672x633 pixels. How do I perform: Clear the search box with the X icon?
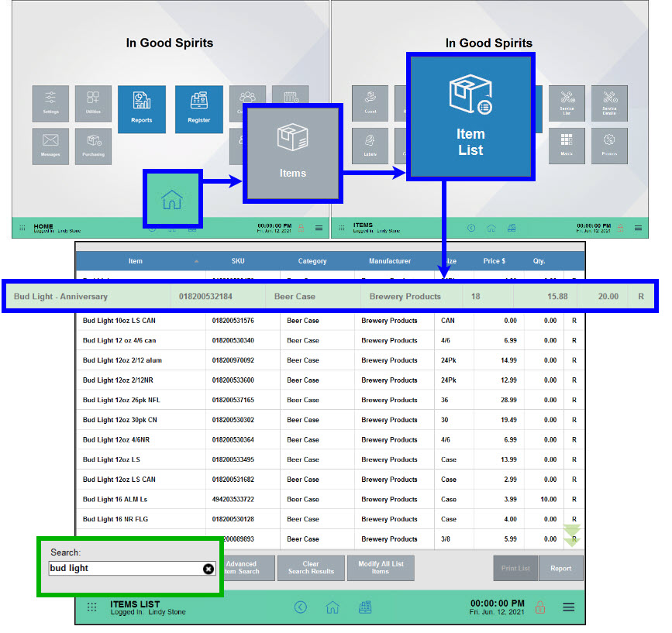pyautogui.click(x=208, y=569)
